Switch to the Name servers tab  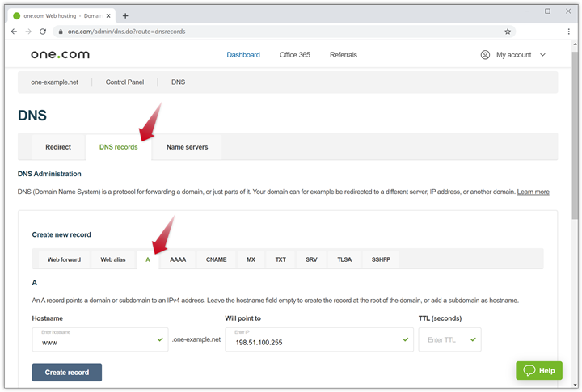(x=187, y=147)
